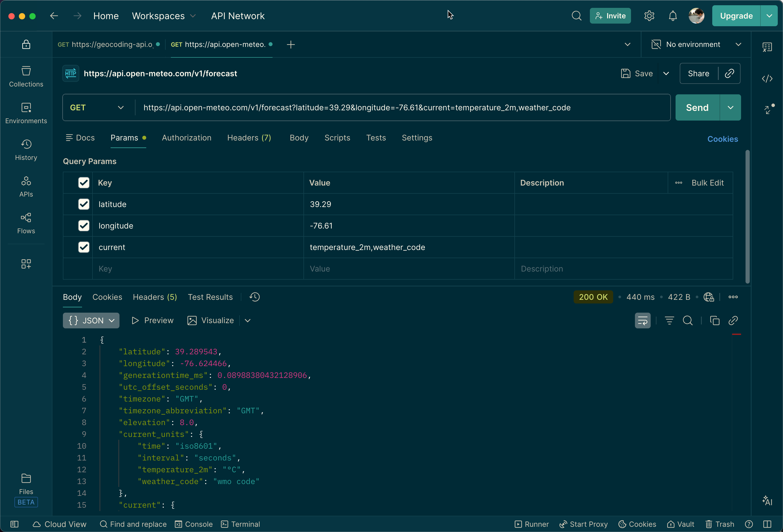Click the network info globe icon
This screenshot has height=532, width=783.
click(x=709, y=297)
